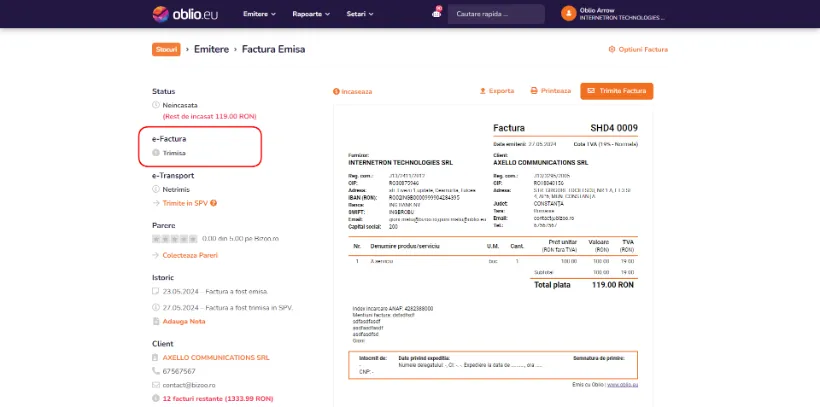Expand the Emitere menu
Screen dimensions: 820x407
[x=259, y=14]
